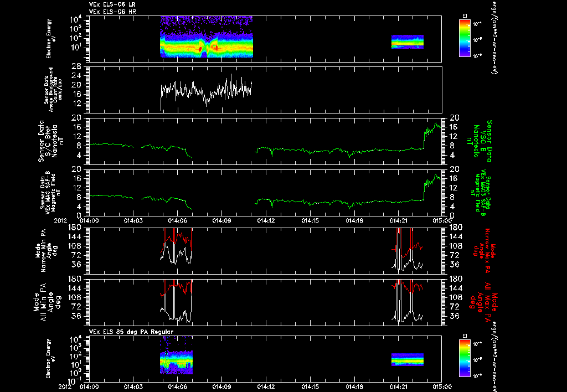The image size is (567, 392).
Task: Click the '2012' year label on the bottommost axis
Action: pyautogui.click(x=65, y=386)
